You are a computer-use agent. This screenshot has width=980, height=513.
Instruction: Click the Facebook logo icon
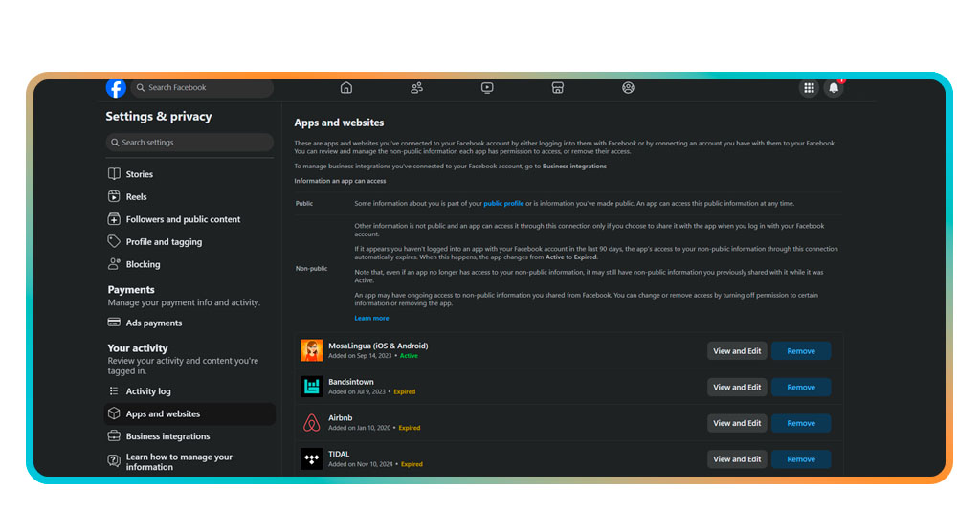tap(116, 88)
